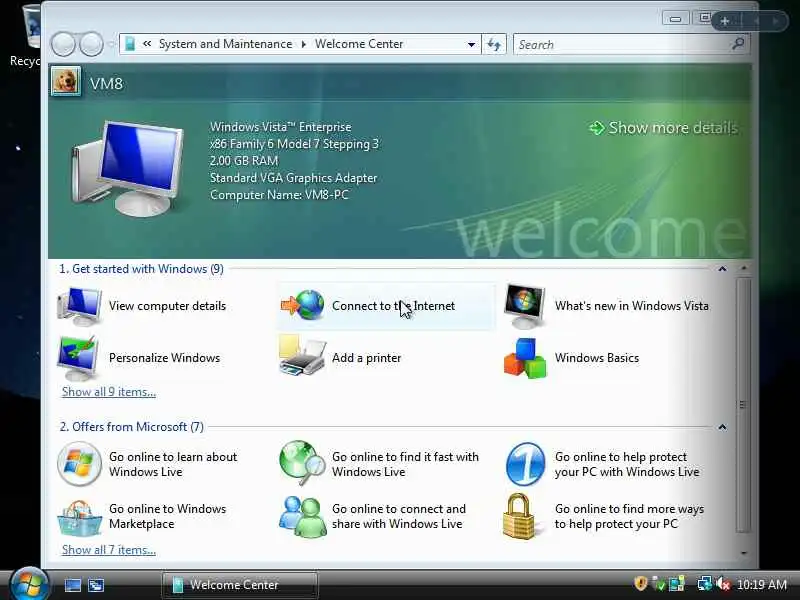Select the padlock protect your PC icon
800x600 pixels.
pyautogui.click(x=519, y=516)
